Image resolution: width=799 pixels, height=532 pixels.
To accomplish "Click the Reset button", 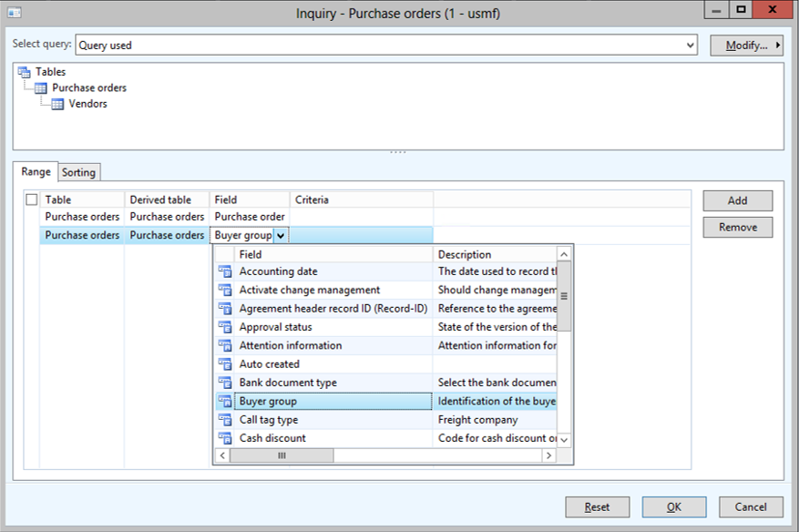I will (x=597, y=507).
